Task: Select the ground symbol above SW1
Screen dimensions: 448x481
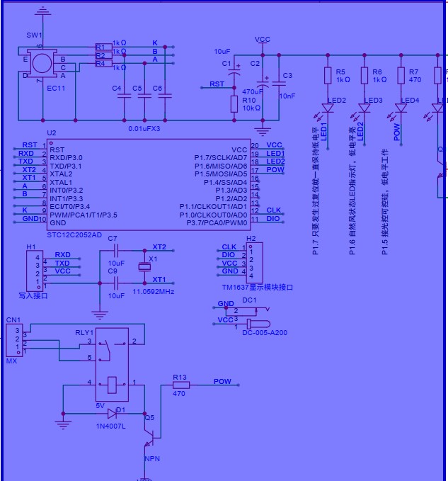Action: [42, 11]
